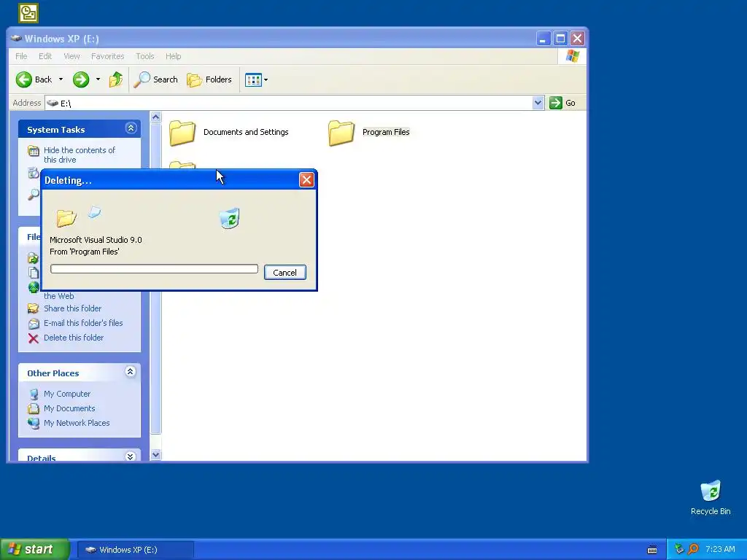Viewport: 747px width, 560px height.
Task: Collapse the Other Places panel
Action: (x=131, y=371)
